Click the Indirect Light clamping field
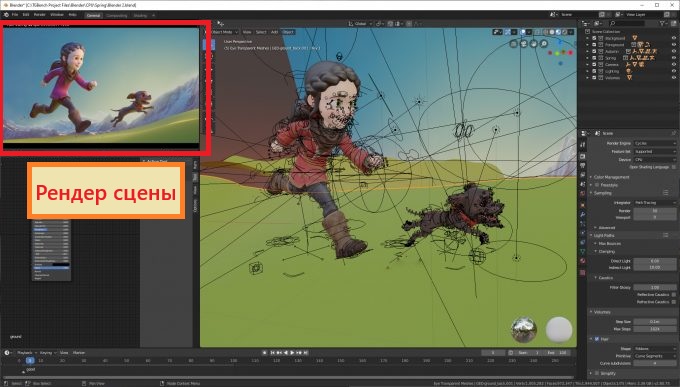Viewport: 680px width, 387px height. [655, 268]
